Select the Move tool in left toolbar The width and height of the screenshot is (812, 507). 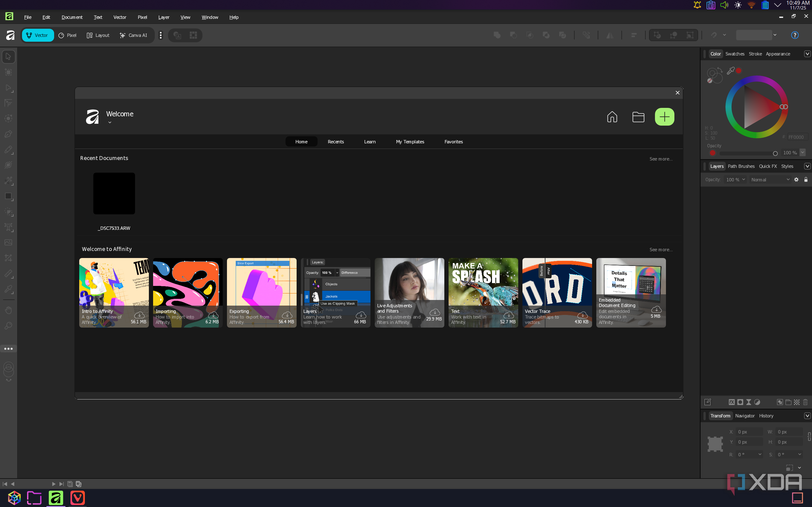[8, 56]
